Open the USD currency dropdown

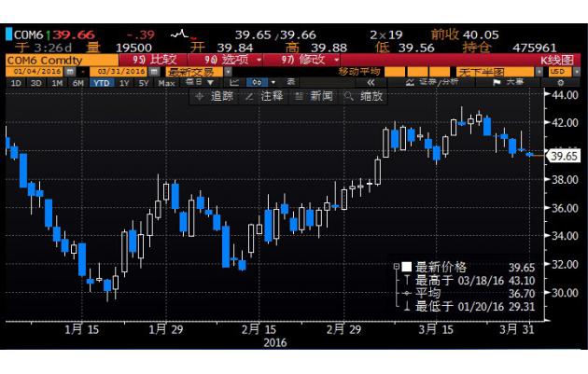[560, 72]
